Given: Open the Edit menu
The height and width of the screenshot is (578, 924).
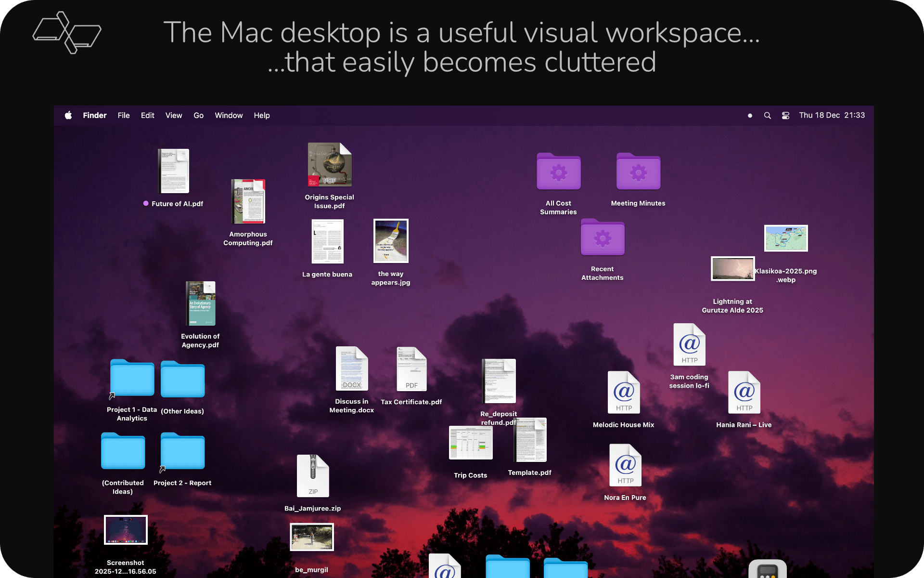Looking at the screenshot, I should [x=147, y=116].
